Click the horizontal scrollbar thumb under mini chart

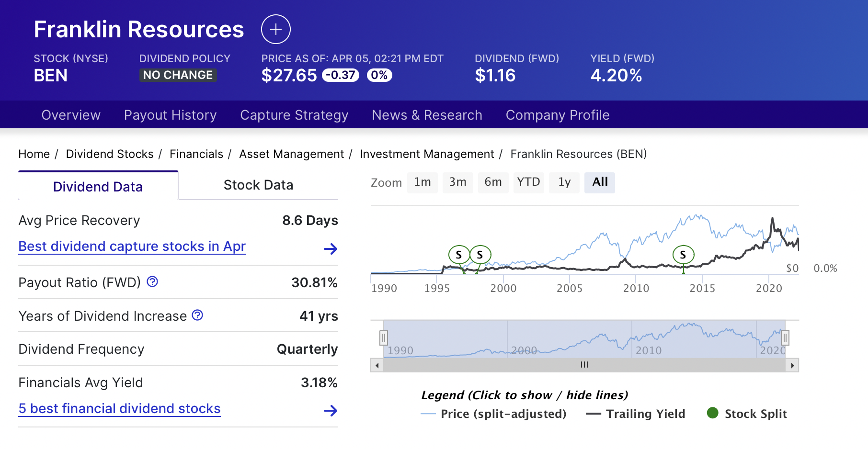tap(584, 365)
